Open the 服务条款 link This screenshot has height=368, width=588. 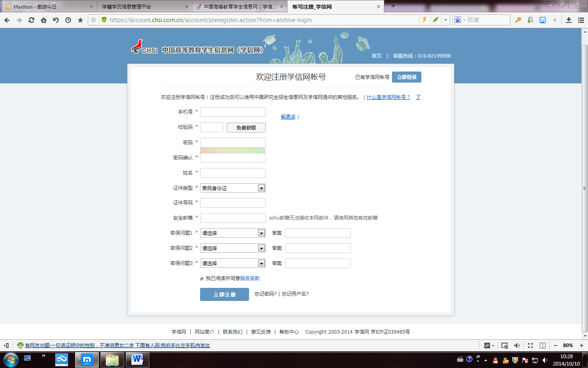(x=250, y=278)
